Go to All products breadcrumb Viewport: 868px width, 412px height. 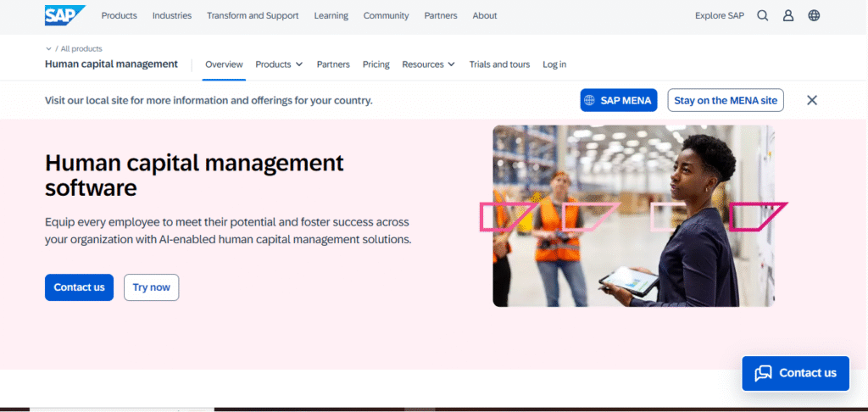[81, 48]
